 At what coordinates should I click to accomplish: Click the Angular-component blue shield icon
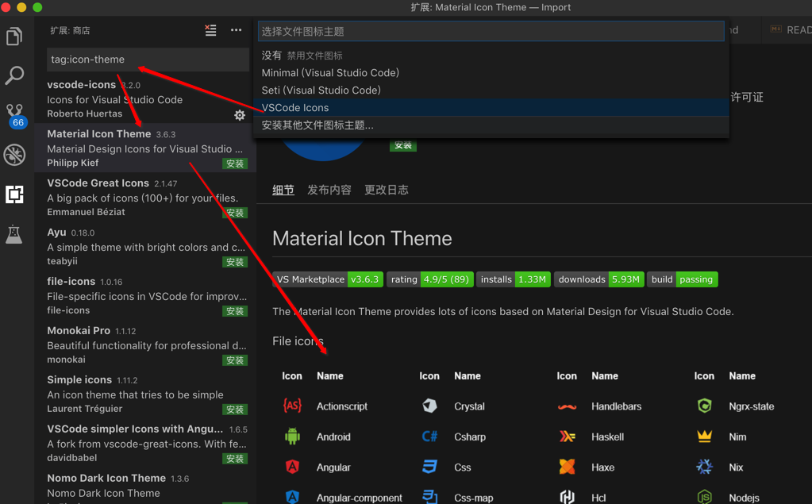(293, 497)
